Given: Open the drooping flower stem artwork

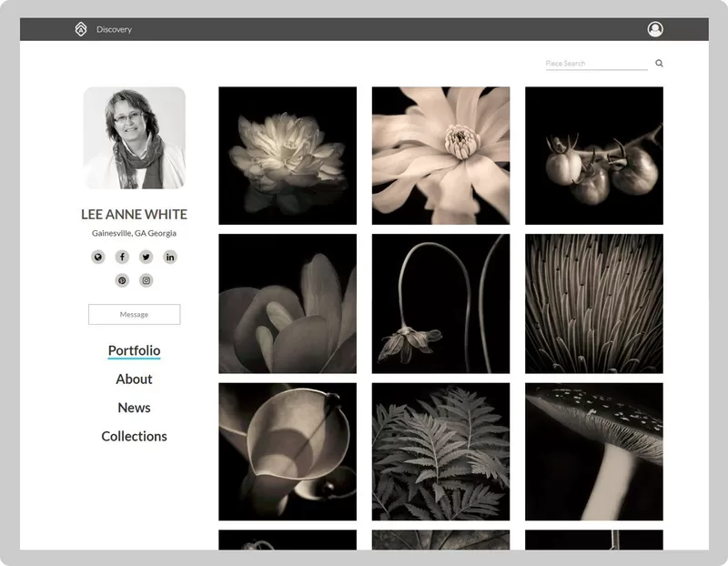Looking at the screenshot, I should tap(440, 304).
